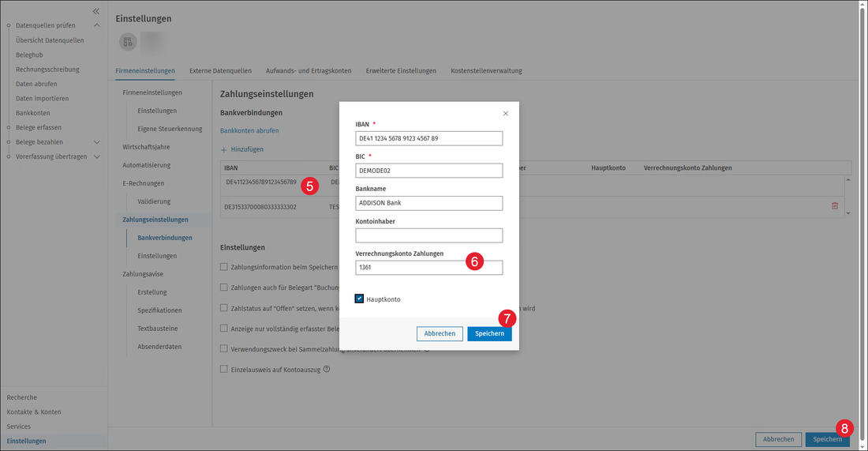Expand Vorerfassung übertragen in the sidebar

point(96,157)
